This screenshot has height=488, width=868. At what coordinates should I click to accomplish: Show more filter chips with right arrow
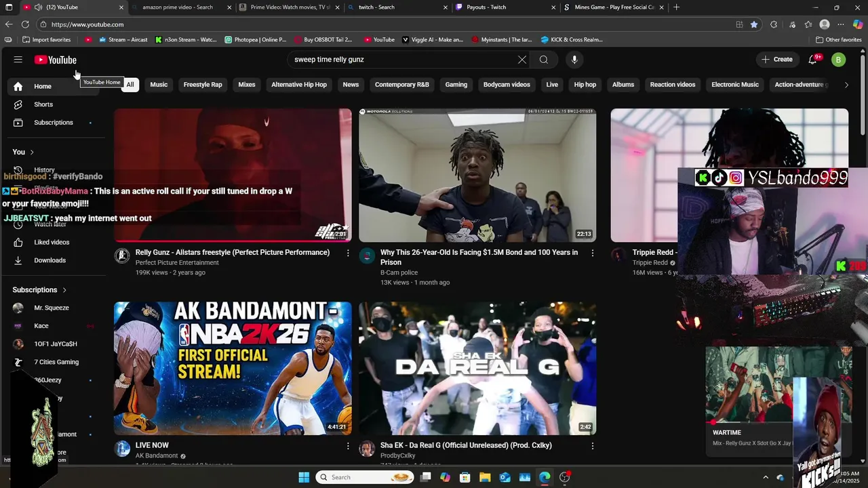[846, 85]
